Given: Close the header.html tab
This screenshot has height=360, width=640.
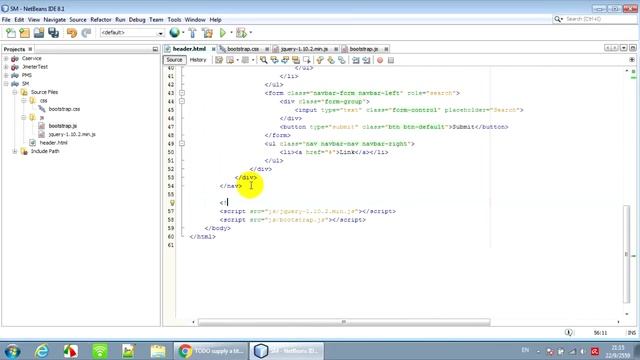Looking at the screenshot, I should click(x=213, y=49).
